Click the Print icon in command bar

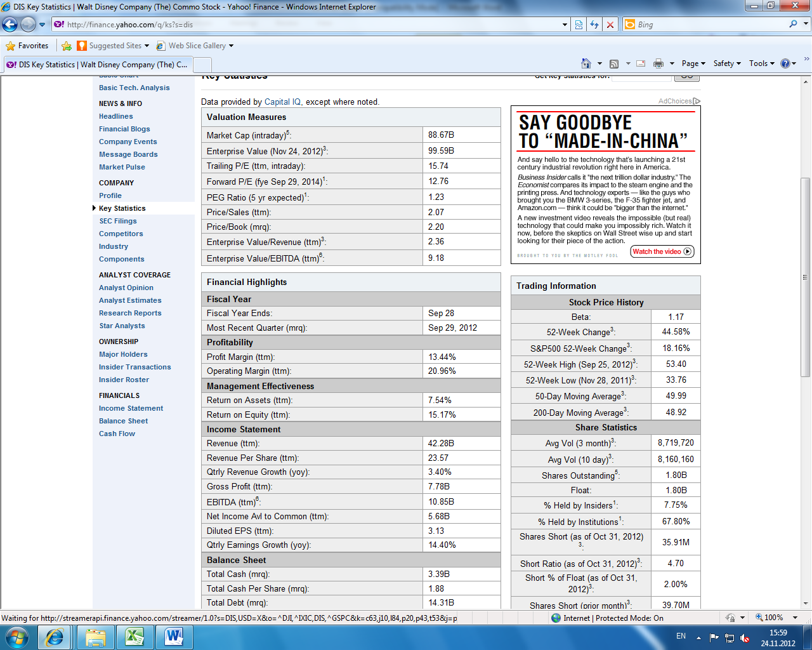[658, 63]
